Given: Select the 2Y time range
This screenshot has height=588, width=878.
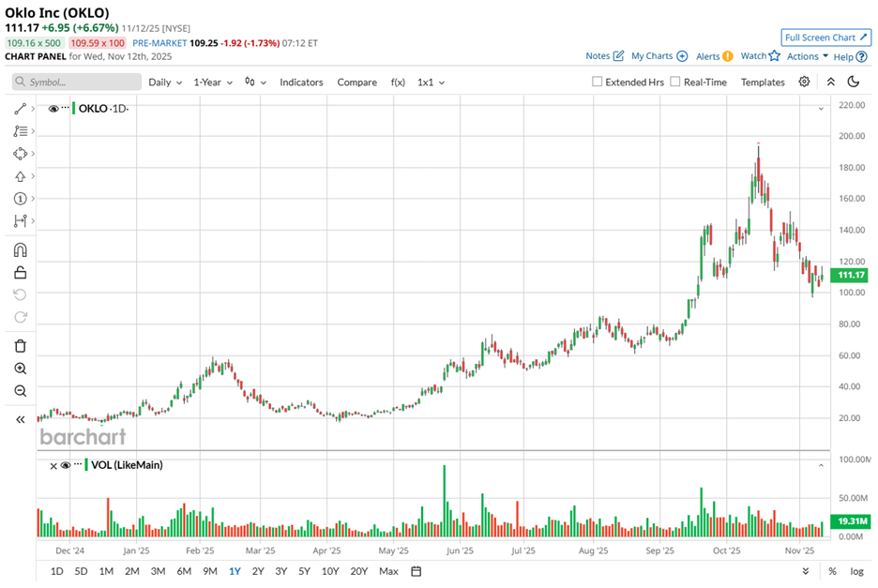Looking at the screenshot, I should pos(258,571).
